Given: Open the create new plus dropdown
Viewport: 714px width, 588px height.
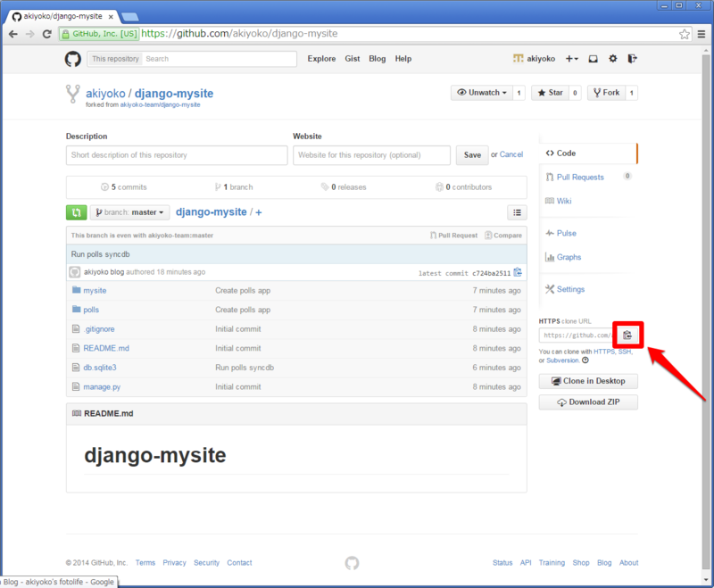Looking at the screenshot, I should coord(571,59).
